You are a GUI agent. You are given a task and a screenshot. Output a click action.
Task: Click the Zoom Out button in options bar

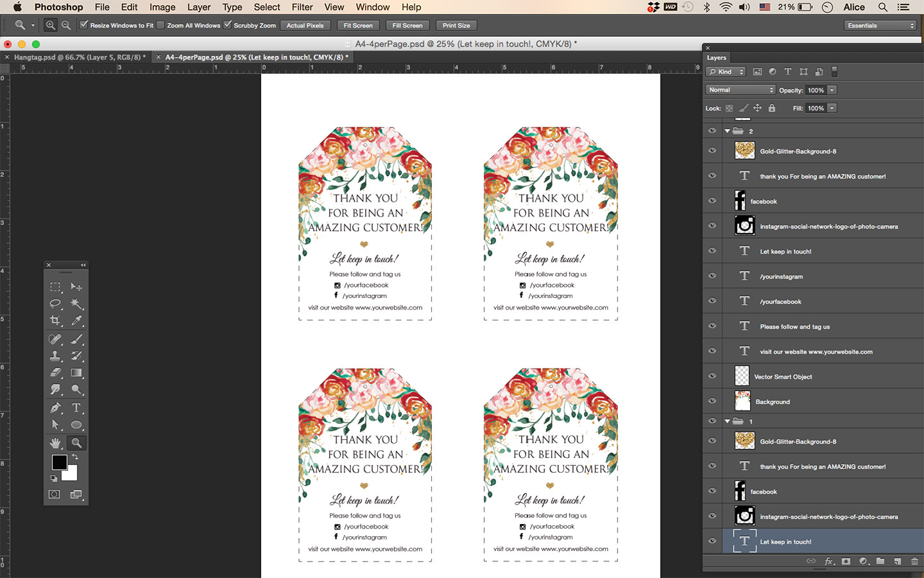pos(66,25)
